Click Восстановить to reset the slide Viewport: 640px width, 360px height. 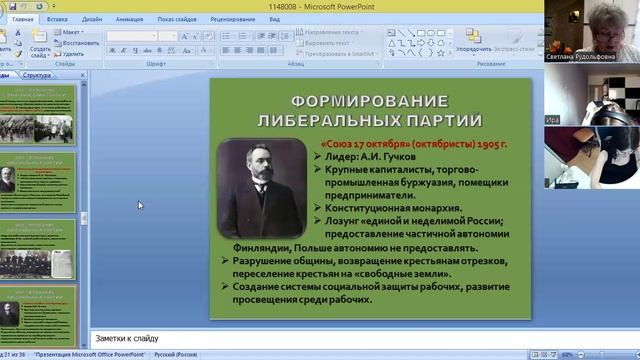76,43
